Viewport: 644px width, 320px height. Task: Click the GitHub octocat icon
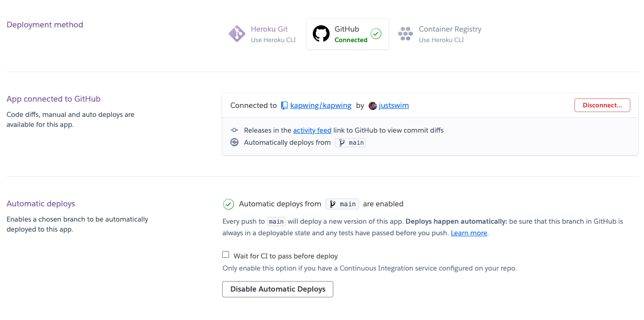click(x=321, y=34)
